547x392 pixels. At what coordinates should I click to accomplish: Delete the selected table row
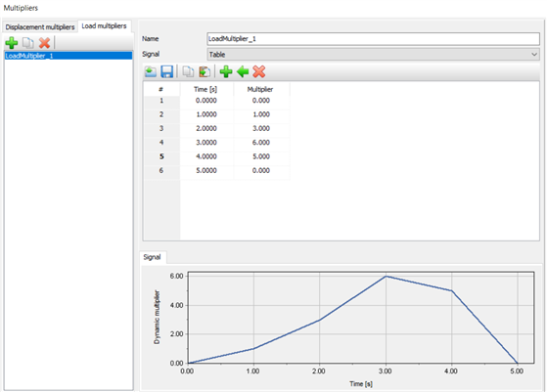click(x=259, y=71)
